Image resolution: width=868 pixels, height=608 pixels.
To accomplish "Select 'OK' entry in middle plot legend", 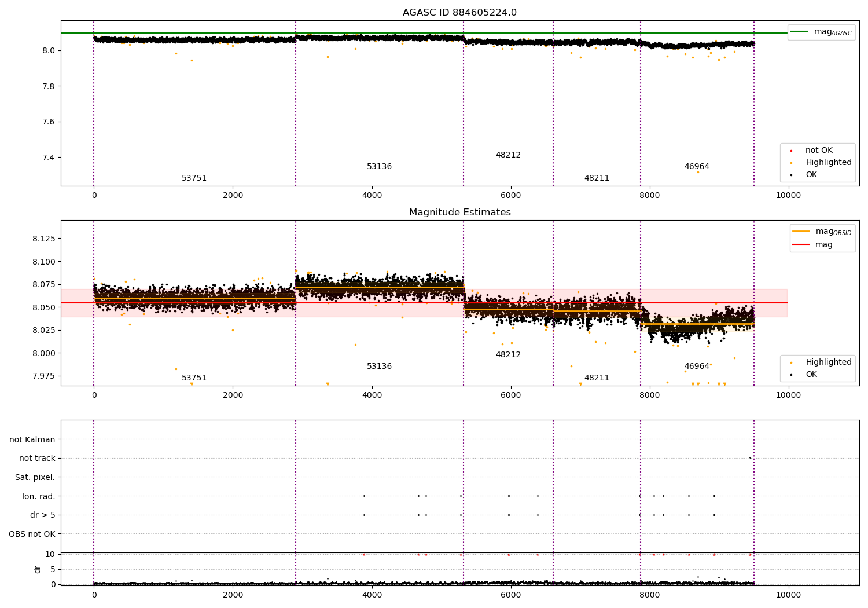I will pos(811,375).
